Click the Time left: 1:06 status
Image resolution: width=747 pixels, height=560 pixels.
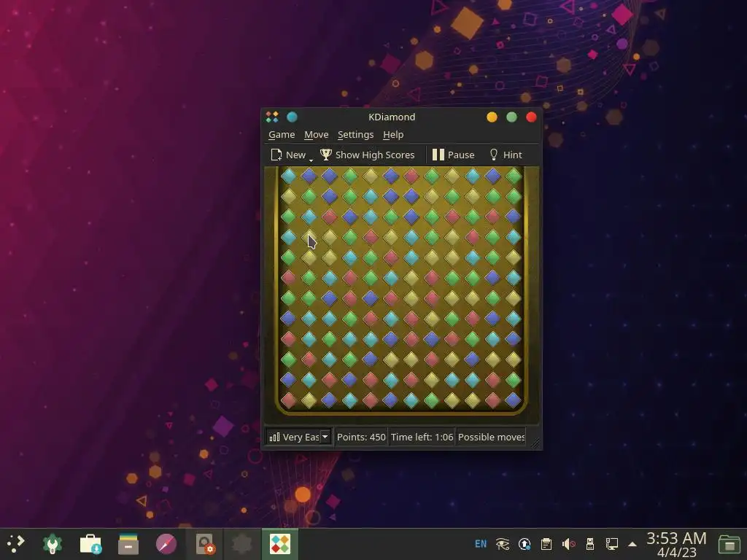click(422, 437)
